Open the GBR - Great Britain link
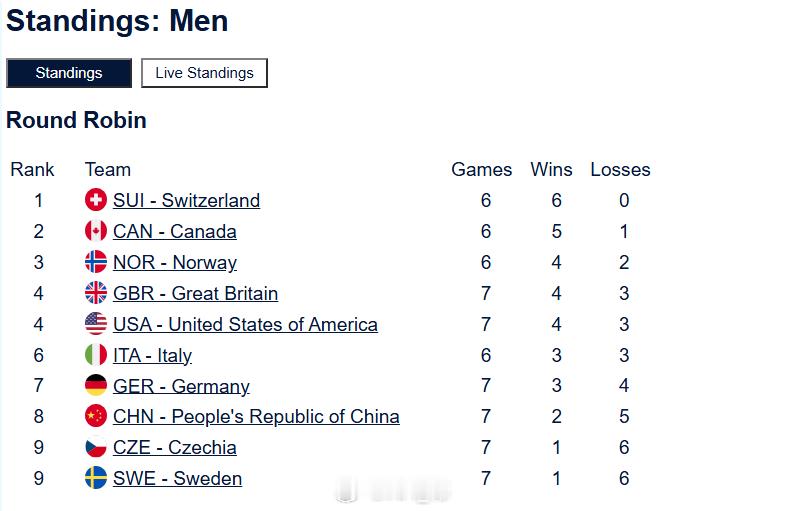The image size is (787, 511). (196, 294)
